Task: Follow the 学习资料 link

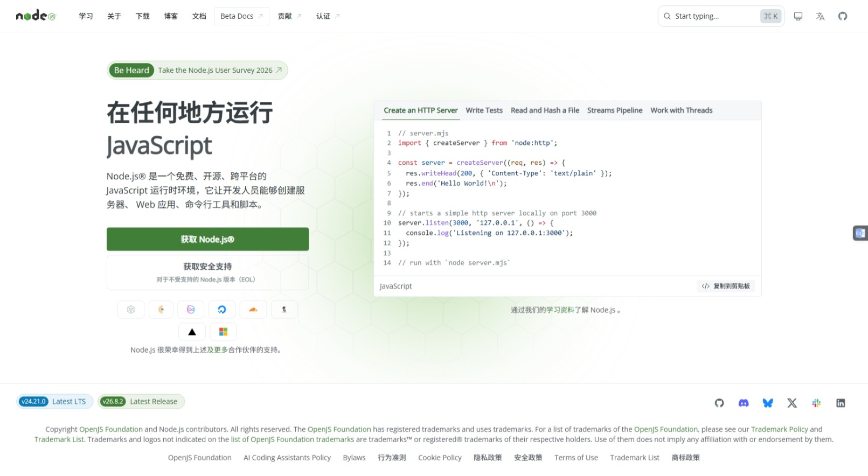Action: coord(560,310)
